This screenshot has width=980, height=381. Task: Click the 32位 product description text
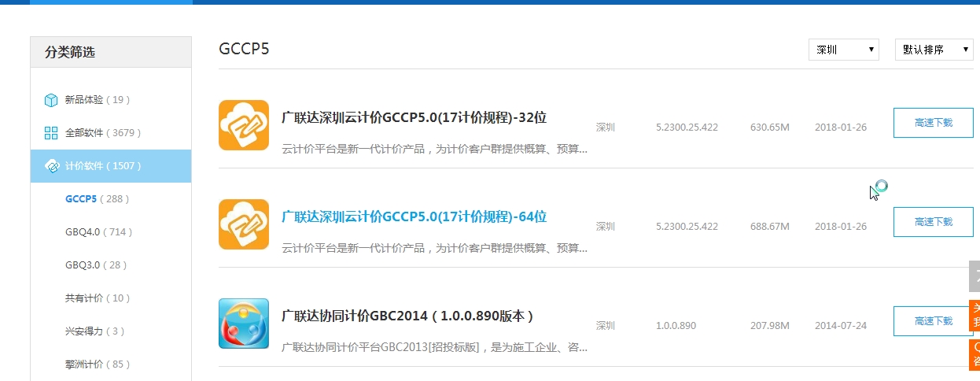click(434, 149)
